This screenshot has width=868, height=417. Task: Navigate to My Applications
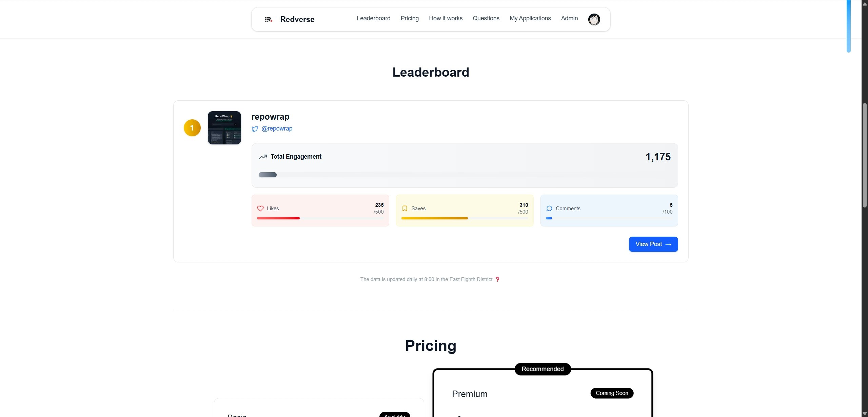pyautogui.click(x=530, y=18)
